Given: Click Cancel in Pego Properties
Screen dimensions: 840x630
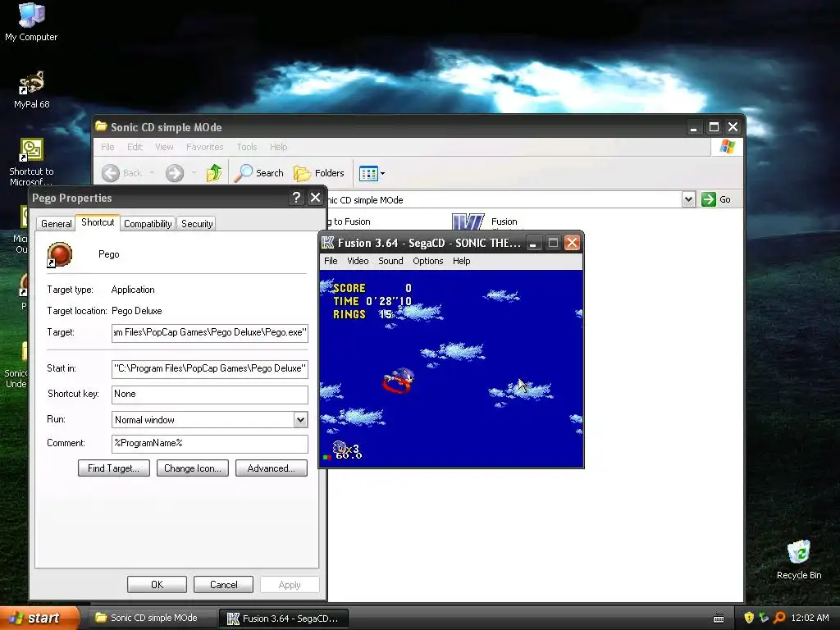Looking at the screenshot, I should [223, 584].
